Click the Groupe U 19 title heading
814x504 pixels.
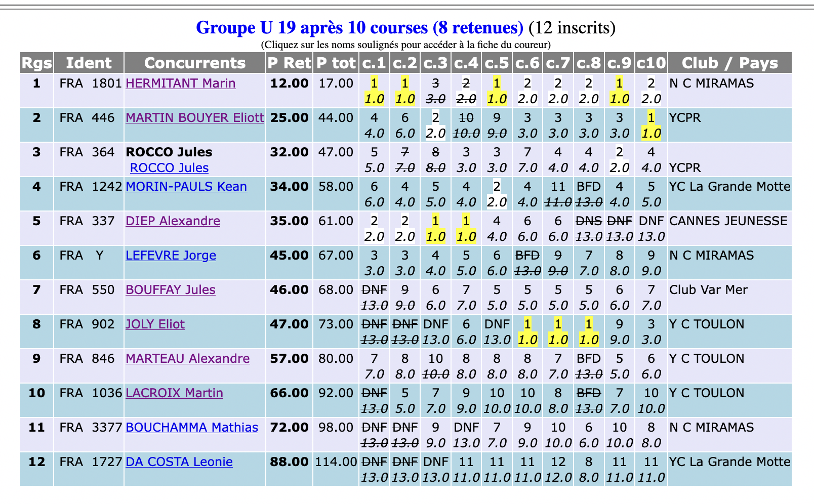pos(359,27)
